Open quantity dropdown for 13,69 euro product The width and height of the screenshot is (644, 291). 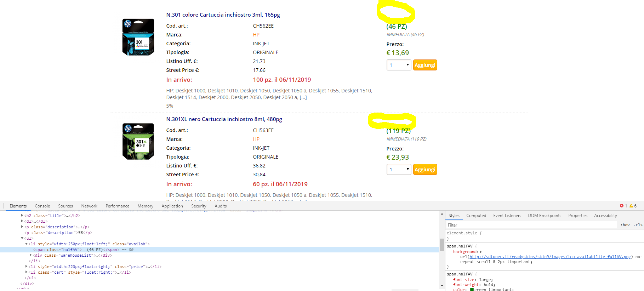tap(399, 65)
